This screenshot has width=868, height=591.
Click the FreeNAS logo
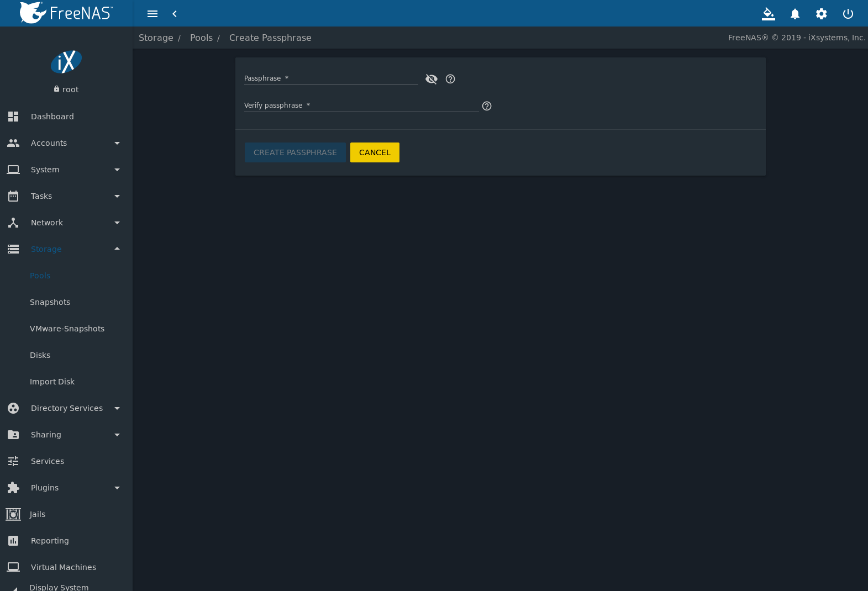[x=66, y=13]
